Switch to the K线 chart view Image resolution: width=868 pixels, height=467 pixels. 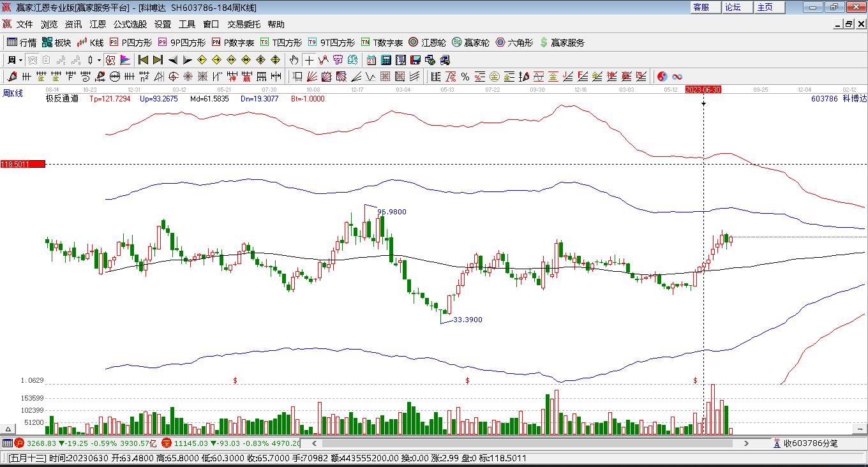pyautogui.click(x=90, y=43)
